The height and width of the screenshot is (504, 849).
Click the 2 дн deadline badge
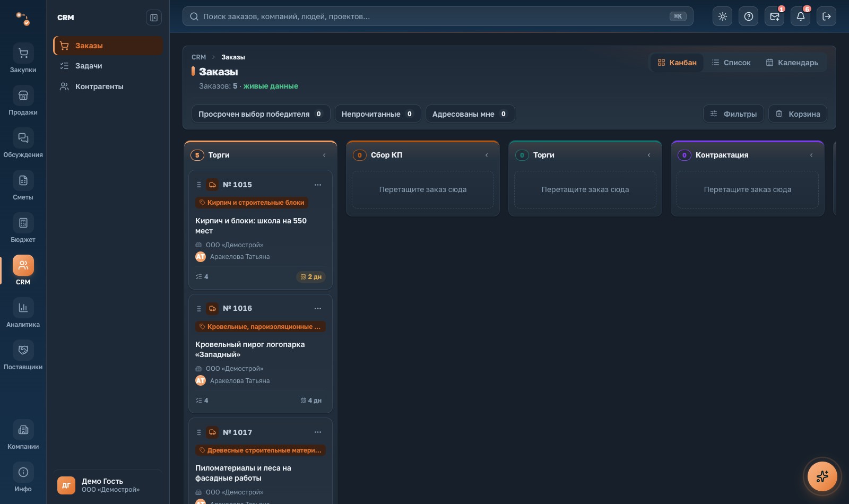coord(311,277)
